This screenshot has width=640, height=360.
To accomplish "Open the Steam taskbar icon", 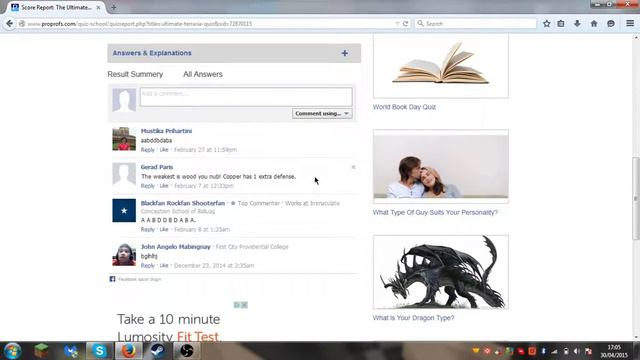I will (x=158, y=351).
